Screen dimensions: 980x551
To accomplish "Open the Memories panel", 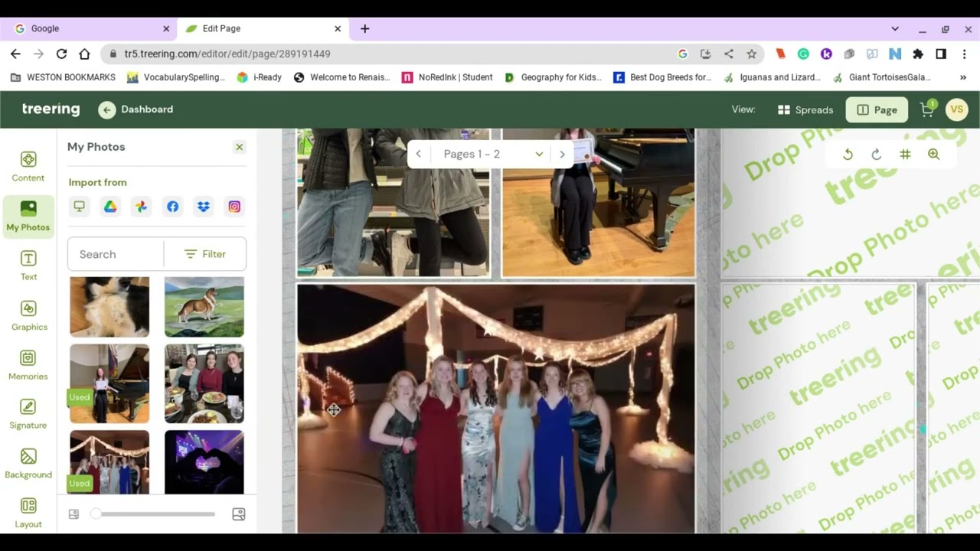I will [x=28, y=365].
